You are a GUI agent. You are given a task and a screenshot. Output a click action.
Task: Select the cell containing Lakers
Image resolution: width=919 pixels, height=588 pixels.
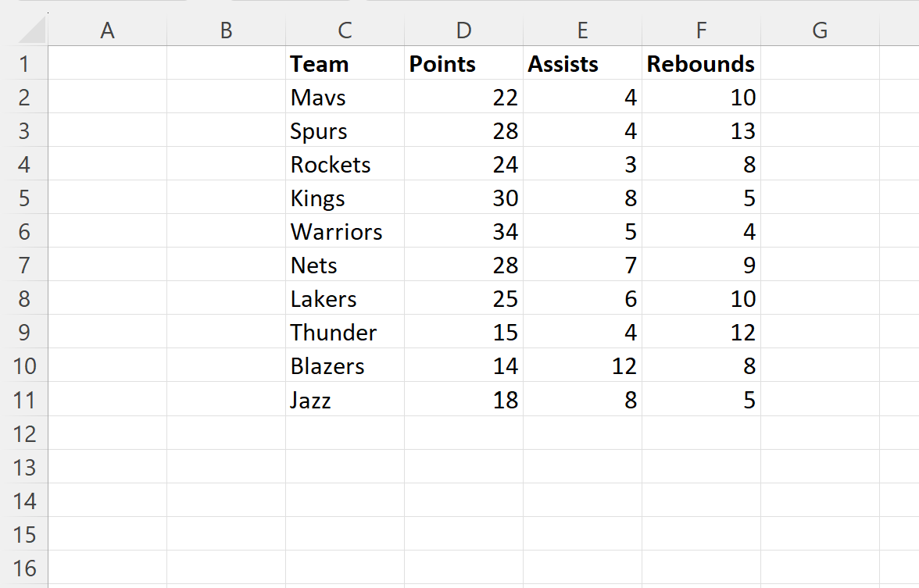tap(344, 298)
